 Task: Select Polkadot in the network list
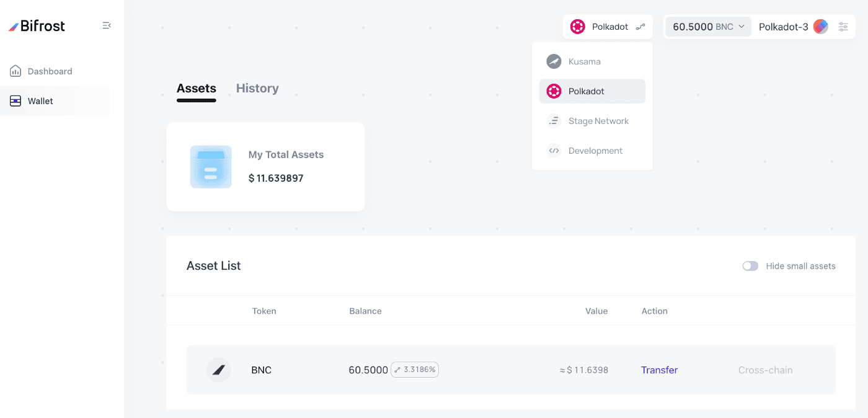coord(592,91)
